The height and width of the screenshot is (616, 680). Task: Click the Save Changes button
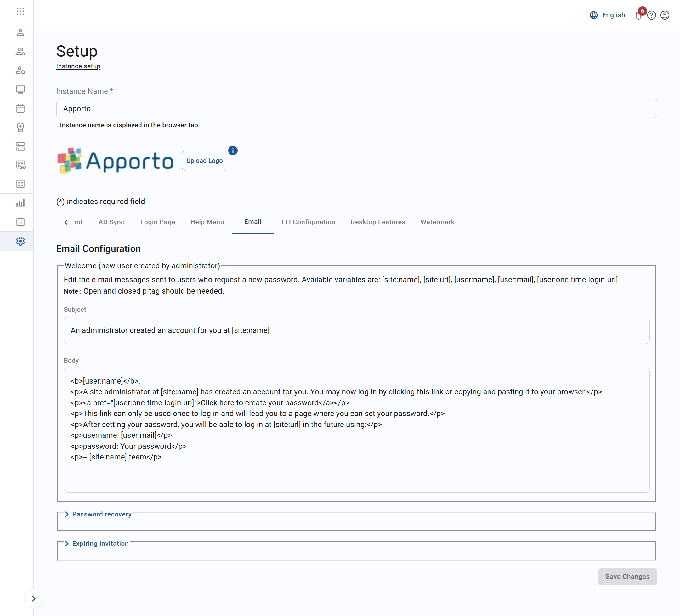[x=627, y=577]
